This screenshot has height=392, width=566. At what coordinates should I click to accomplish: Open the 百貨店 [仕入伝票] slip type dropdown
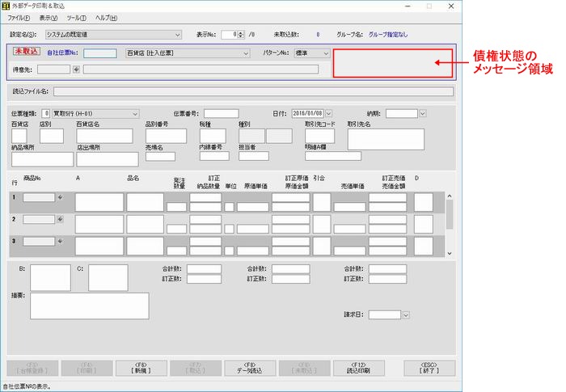tap(246, 53)
